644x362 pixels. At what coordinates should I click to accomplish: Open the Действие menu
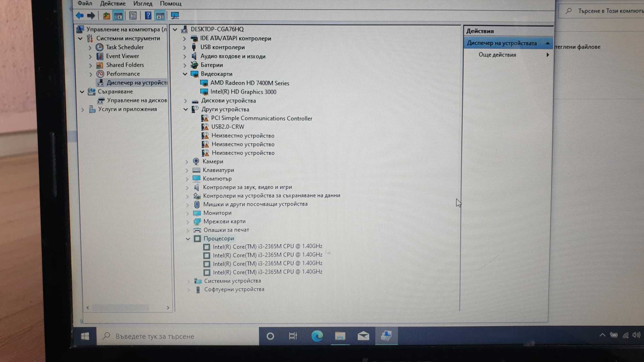(113, 4)
